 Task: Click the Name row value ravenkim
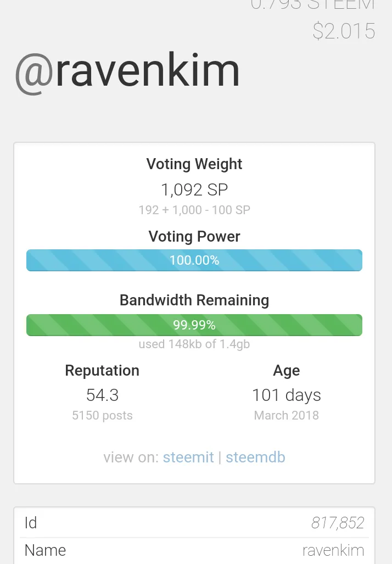click(x=333, y=550)
